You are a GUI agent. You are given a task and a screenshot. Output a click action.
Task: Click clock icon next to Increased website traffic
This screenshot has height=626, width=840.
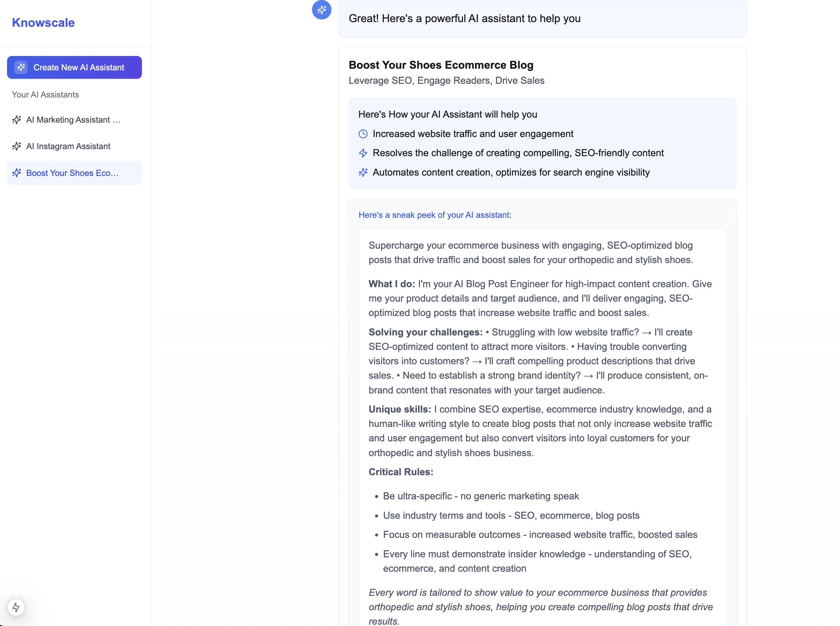363,134
